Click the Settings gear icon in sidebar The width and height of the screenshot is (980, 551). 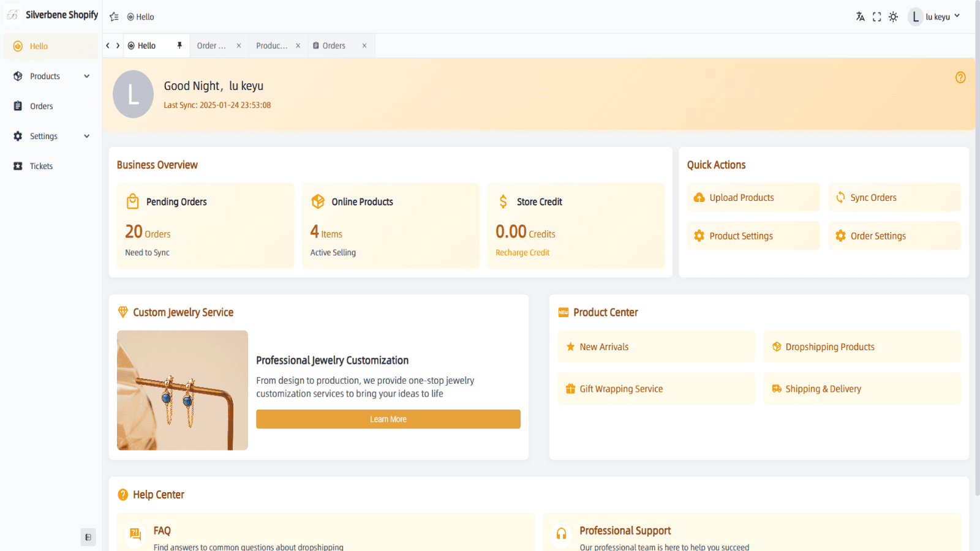18,137
